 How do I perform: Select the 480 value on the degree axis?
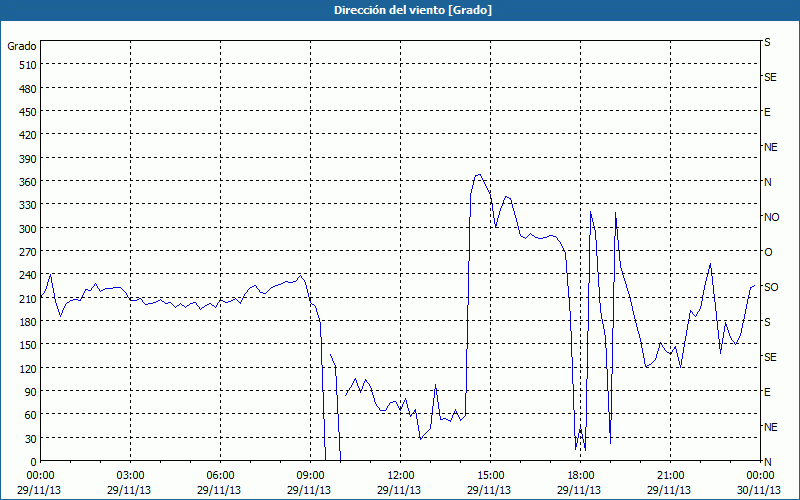28,89
